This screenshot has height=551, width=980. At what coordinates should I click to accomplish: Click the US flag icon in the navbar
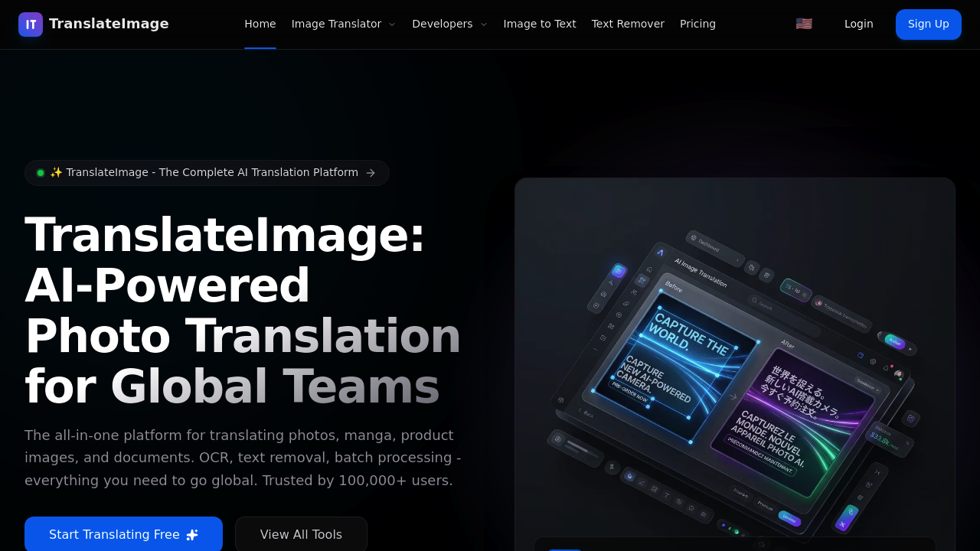point(803,23)
